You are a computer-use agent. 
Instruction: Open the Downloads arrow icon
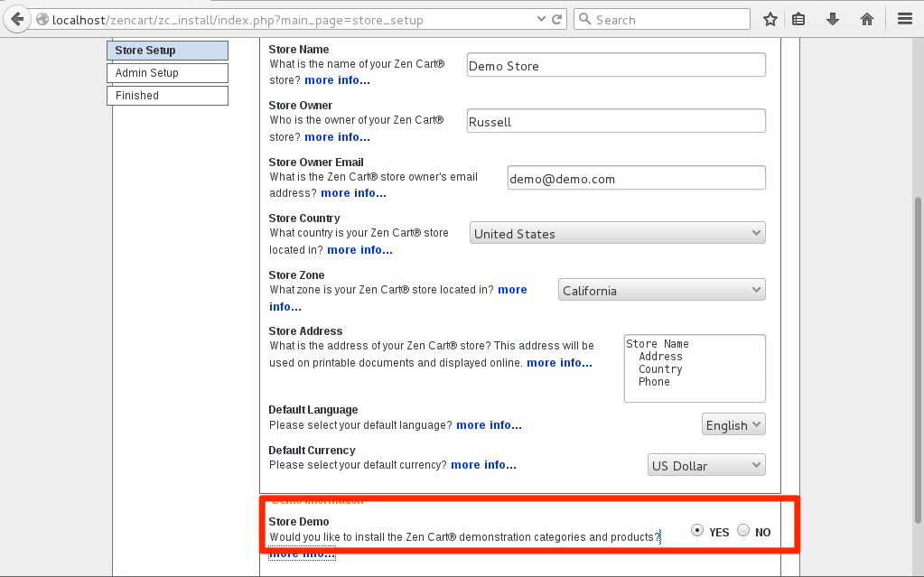tap(832, 20)
